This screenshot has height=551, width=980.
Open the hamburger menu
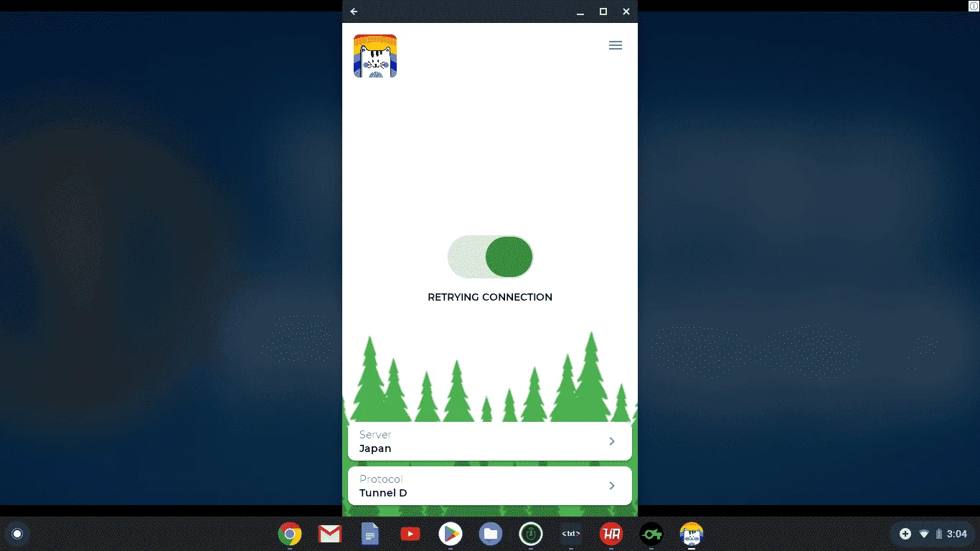tap(615, 45)
